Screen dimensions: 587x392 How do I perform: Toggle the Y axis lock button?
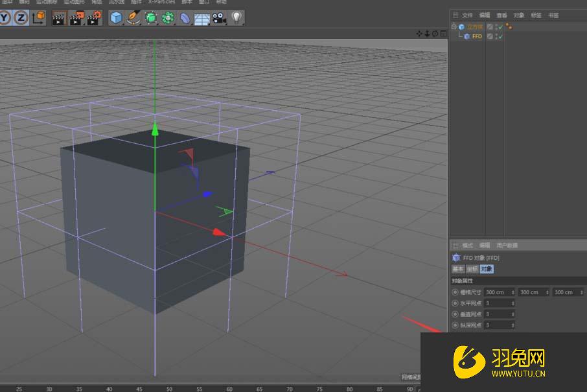(x=5, y=17)
